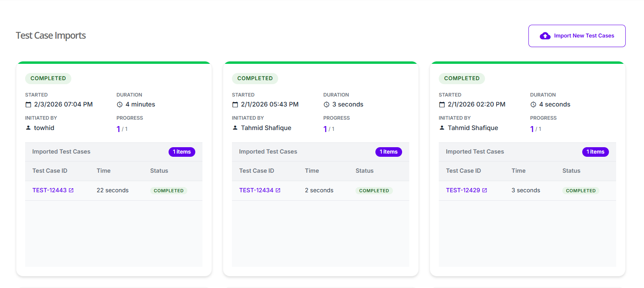Screen dimensions: 644x288
Task: Open external link icon beside TEST-12429
Action: coord(485,190)
